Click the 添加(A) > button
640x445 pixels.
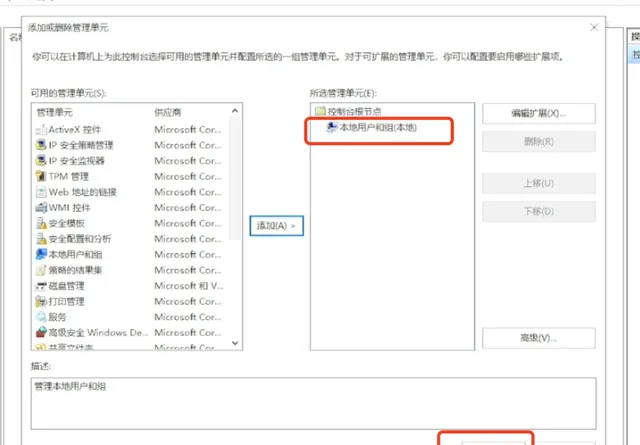tap(276, 226)
